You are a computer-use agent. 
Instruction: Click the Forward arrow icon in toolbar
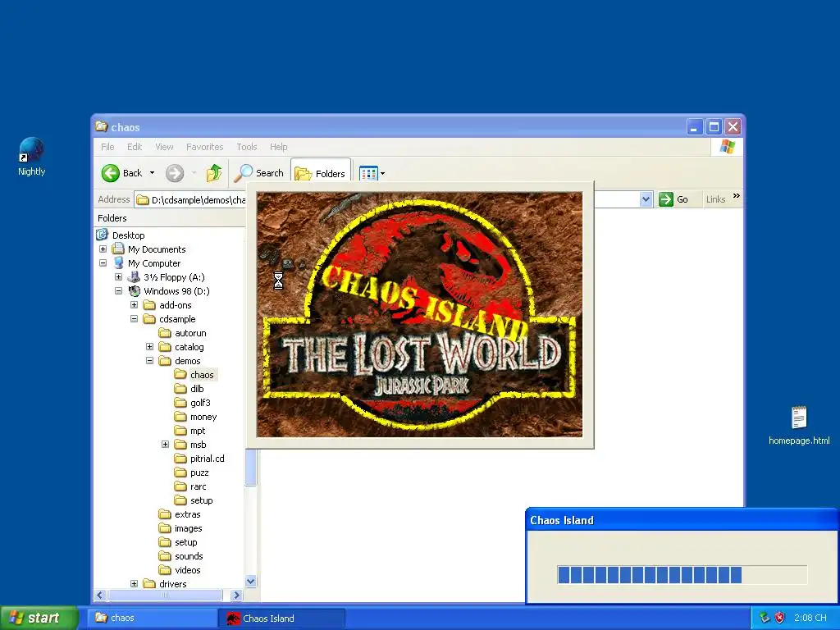(175, 173)
